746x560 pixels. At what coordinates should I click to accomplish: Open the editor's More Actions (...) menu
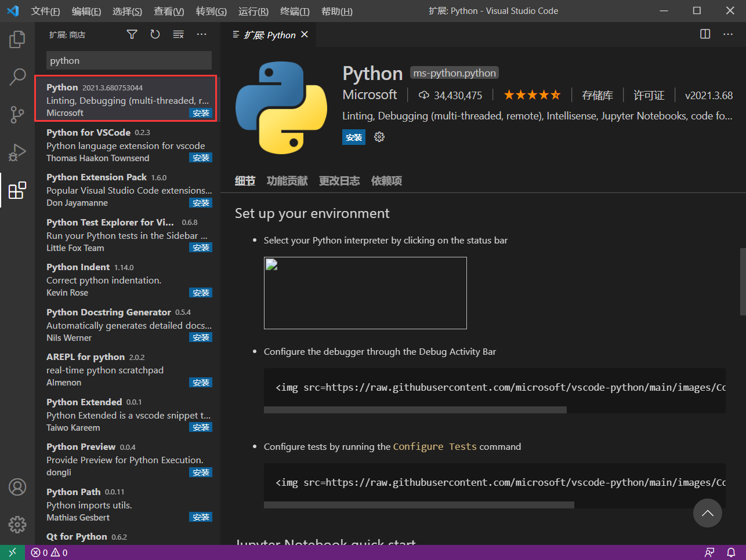point(728,34)
